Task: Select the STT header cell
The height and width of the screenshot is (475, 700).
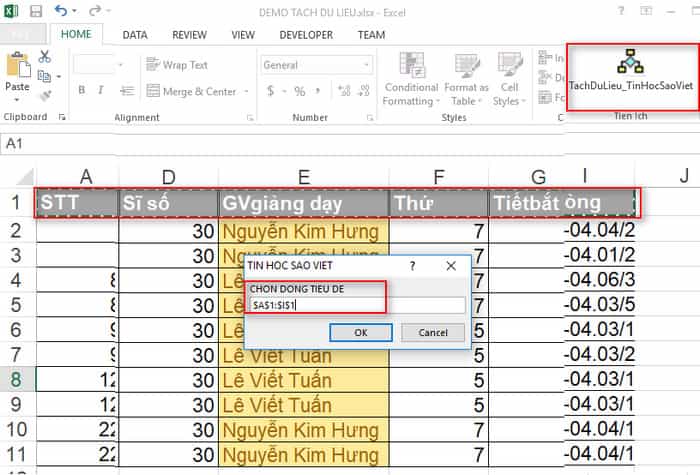Action: click(x=77, y=204)
